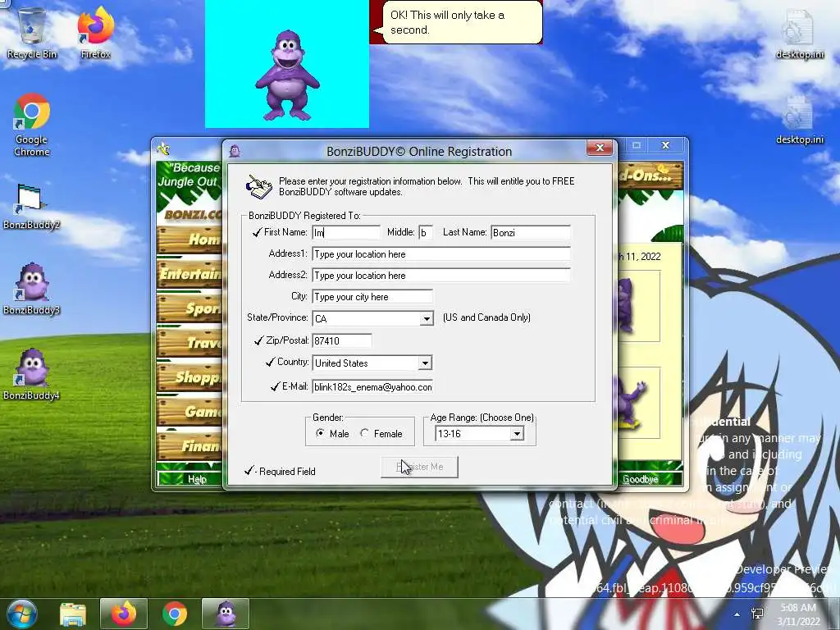Screen dimensions: 840x630
Task: Switch to Firefox in the taskbar
Action: coord(124,614)
